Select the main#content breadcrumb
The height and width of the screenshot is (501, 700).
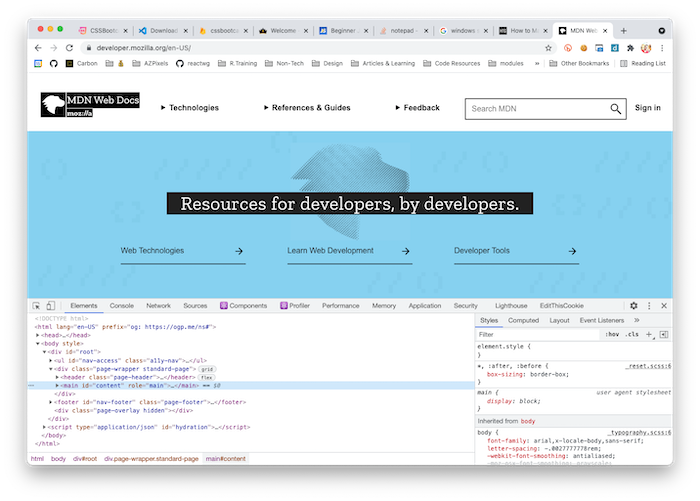pyautogui.click(x=225, y=459)
